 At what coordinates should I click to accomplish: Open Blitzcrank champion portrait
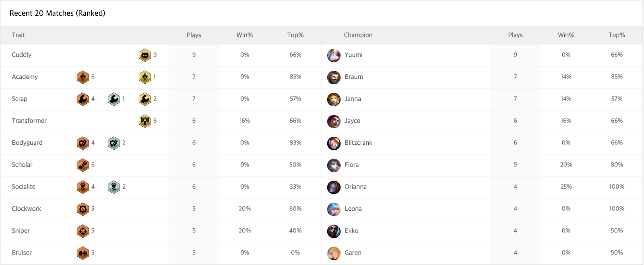334,143
